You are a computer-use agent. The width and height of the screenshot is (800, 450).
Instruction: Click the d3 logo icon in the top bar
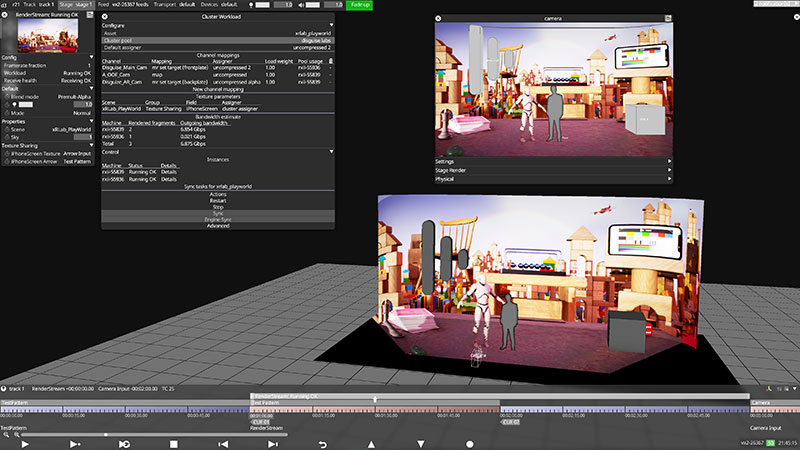[x=4, y=5]
